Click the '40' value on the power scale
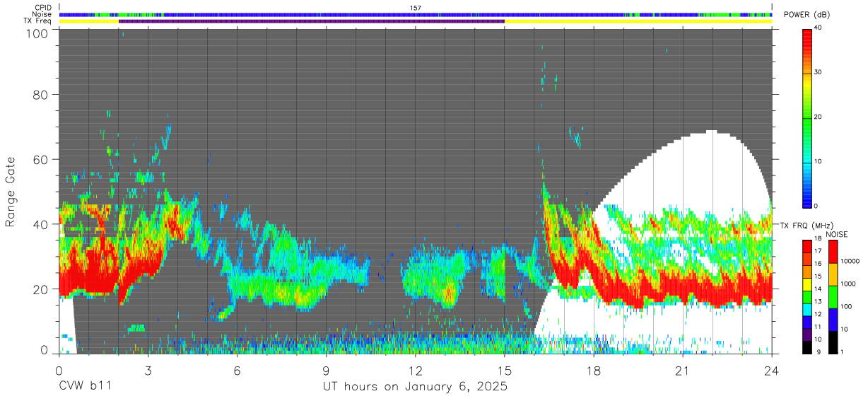 pos(819,28)
